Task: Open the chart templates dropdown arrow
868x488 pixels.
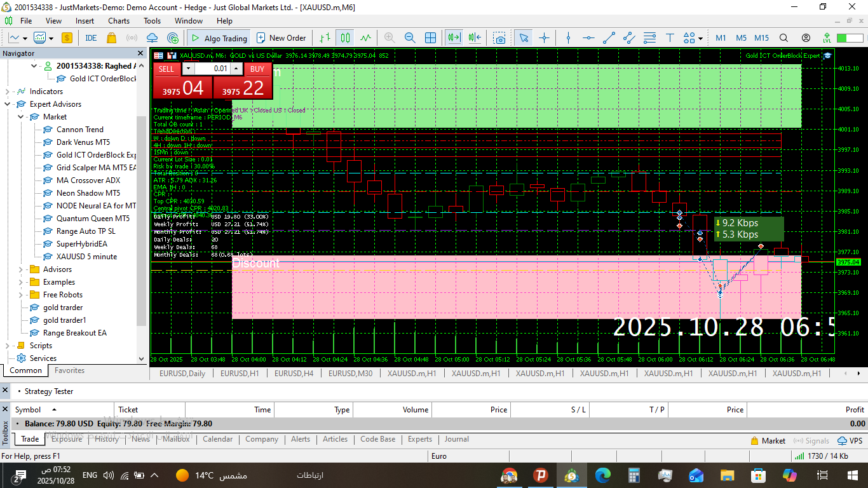Action: (x=51, y=38)
